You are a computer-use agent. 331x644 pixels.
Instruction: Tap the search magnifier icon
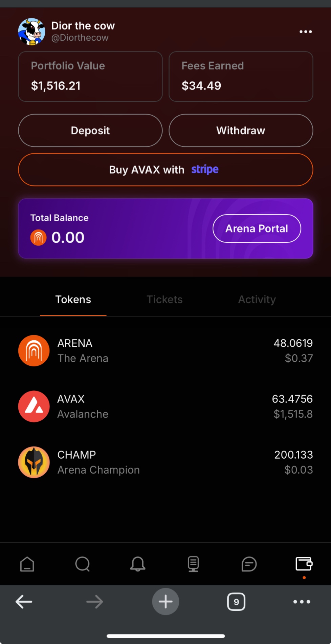coord(82,564)
